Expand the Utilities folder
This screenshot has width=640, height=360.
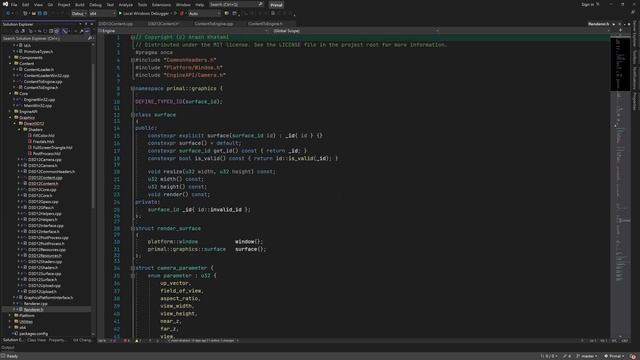click(x=10, y=322)
